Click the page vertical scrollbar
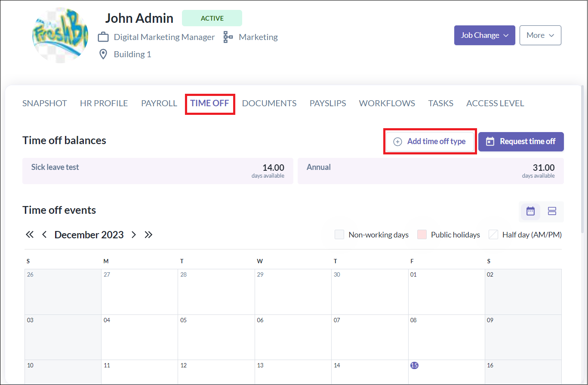 pos(583,159)
